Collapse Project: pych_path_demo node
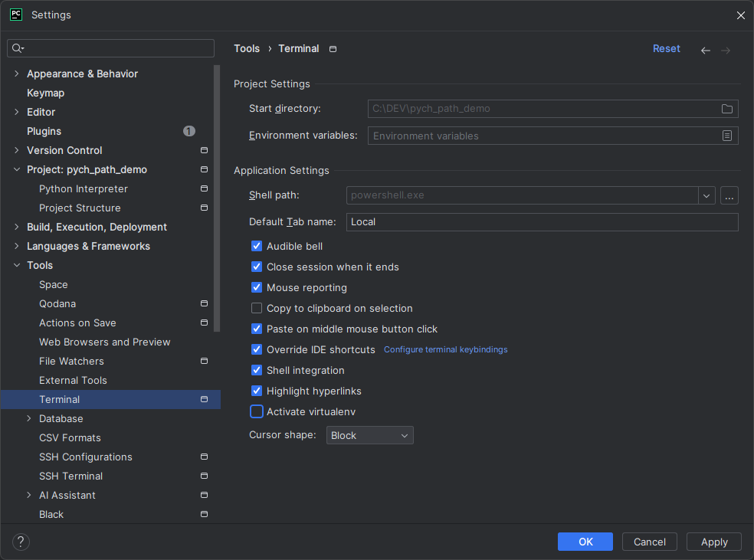This screenshot has width=754, height=560. 17,169
